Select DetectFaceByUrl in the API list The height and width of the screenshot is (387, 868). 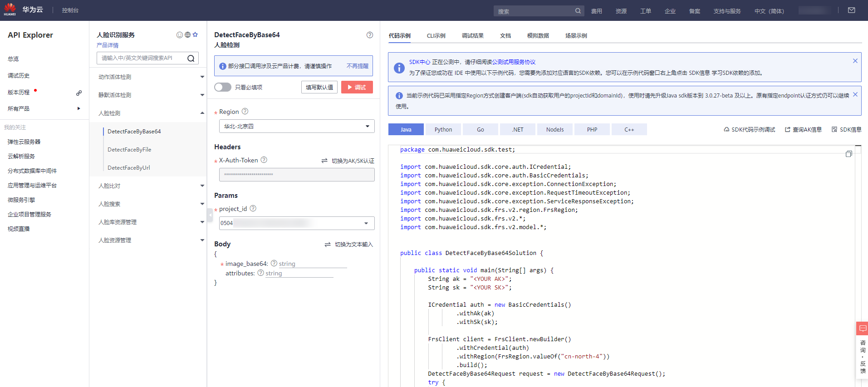click(x=129, y=167)
